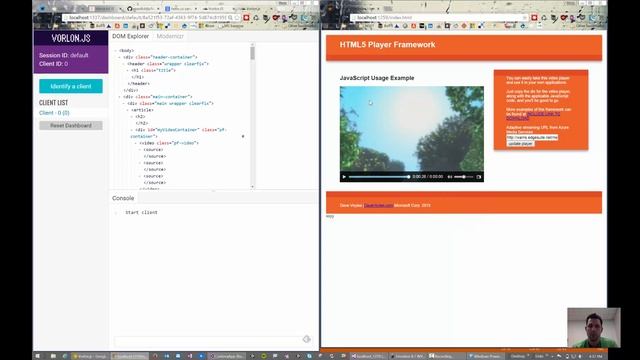Click the zoom magnifier icon in dashboard address bar
The height and width of the screenshot is (360, 640).
(x=230, y=18)
